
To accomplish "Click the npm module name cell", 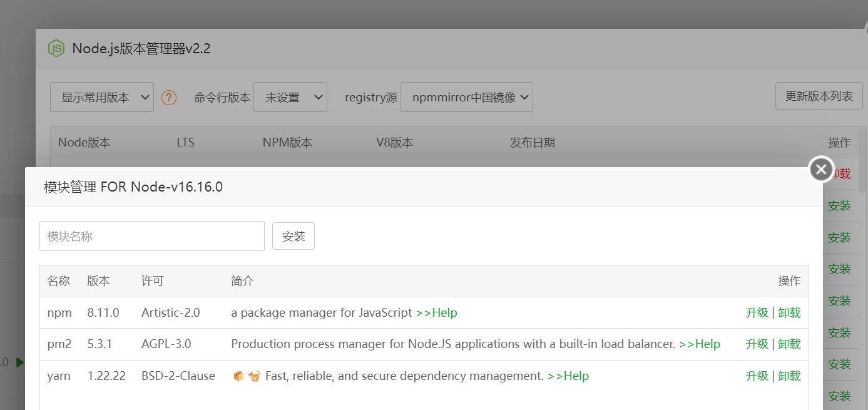I will pyautogui.click(x=59, y=312).
